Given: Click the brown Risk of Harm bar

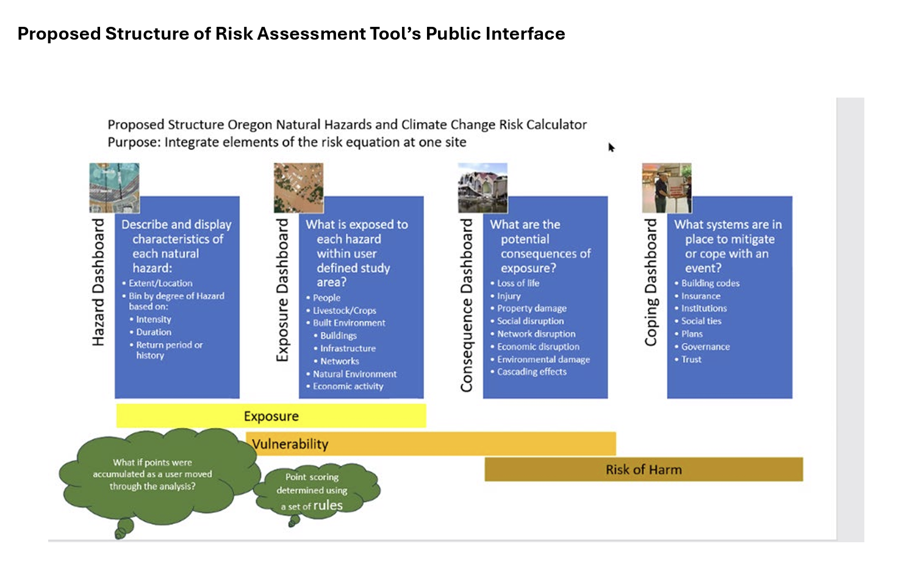Looking at the screenshot, I should point(644,470).
